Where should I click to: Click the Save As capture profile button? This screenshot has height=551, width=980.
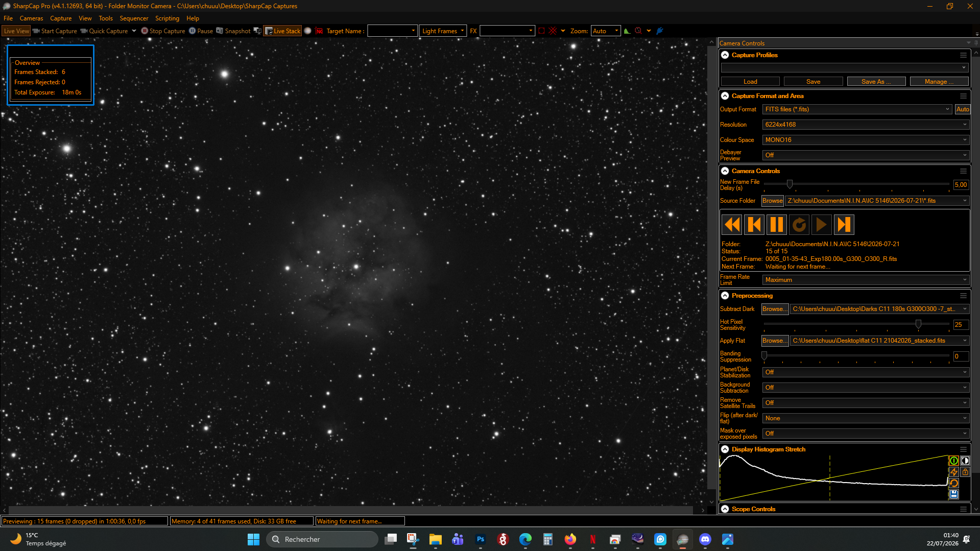876,82
